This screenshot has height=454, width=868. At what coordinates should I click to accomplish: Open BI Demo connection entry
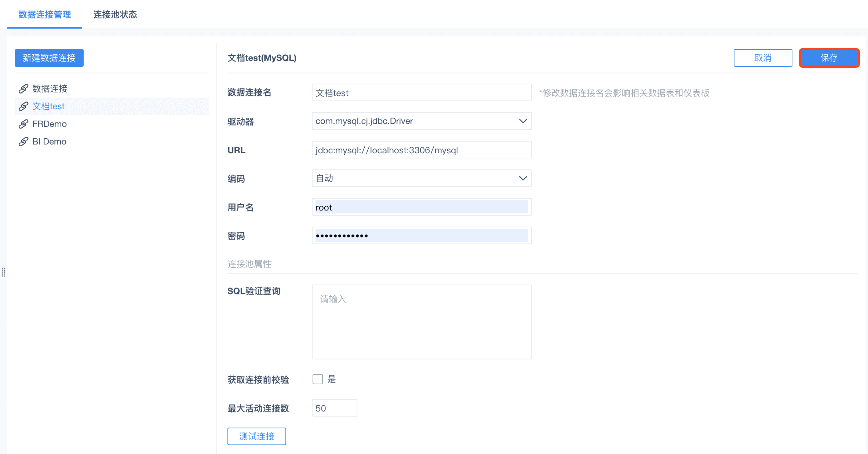click(x=49, y=142)
